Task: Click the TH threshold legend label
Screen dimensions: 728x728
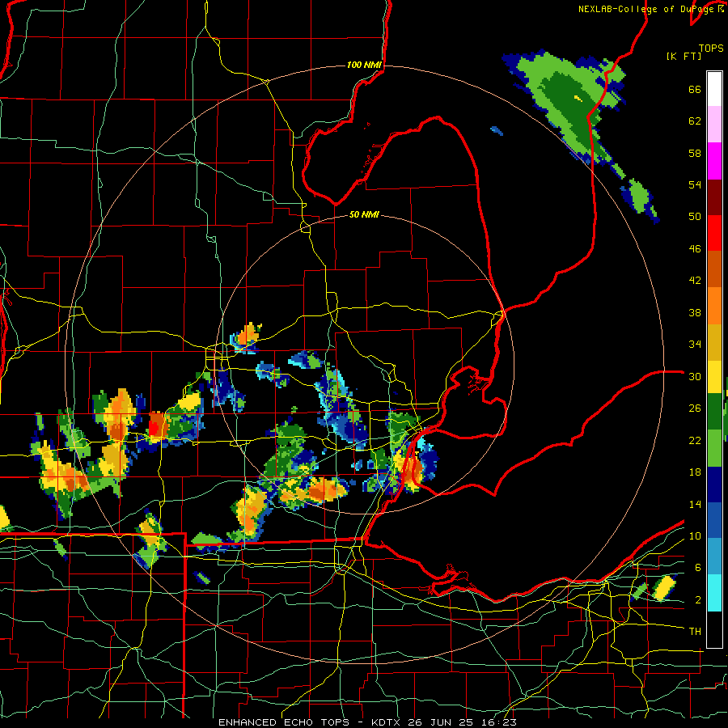Action: [x=695, y=632]
